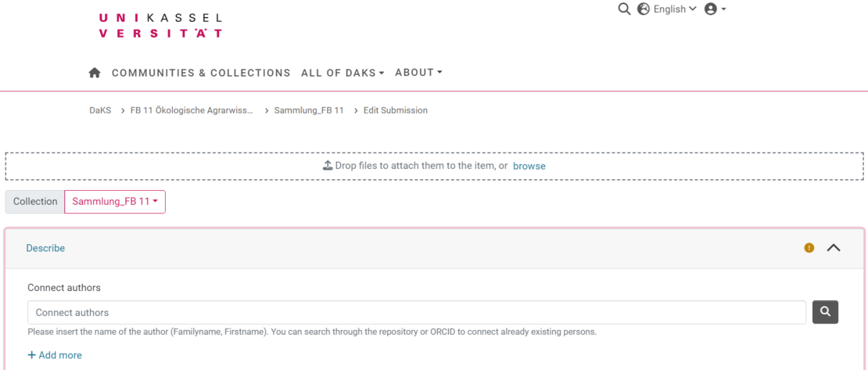Click the Sammlung_FB 11 breadcrumb link
The height and width of the screenshot is (370, 868).
[x=309, y=110]
